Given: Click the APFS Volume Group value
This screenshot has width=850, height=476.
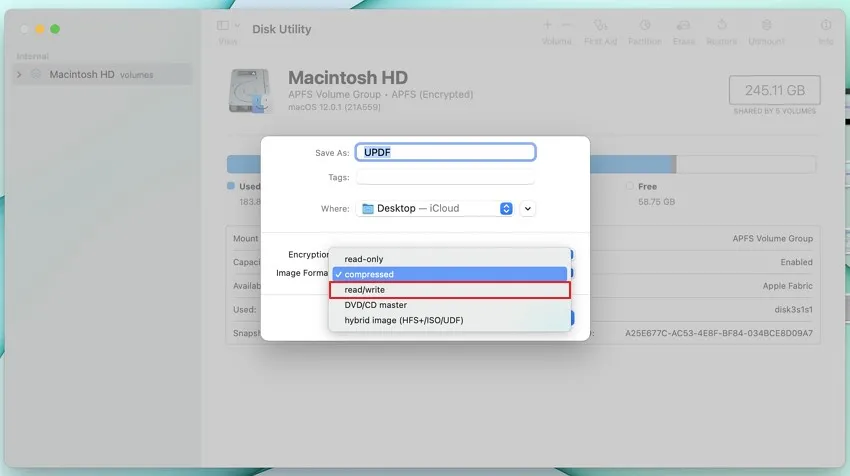Looking at the screenshot, I should pyautogui.click(x=772, y=239).
